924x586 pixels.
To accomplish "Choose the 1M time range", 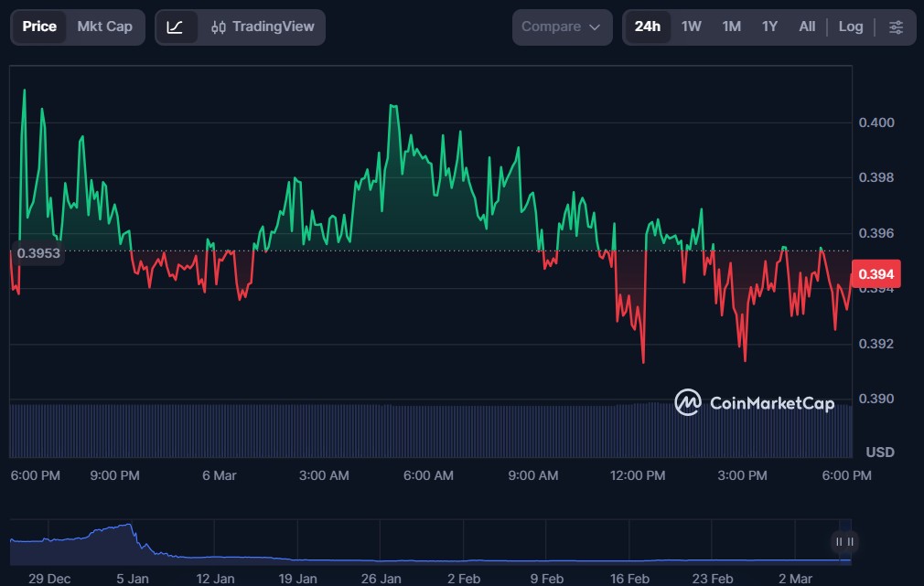I will point(731,27).
